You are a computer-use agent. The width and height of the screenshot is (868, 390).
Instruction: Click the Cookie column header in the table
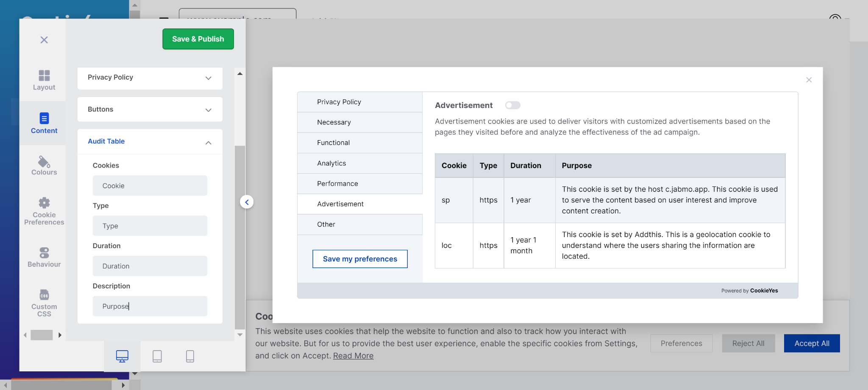(454, 166)
